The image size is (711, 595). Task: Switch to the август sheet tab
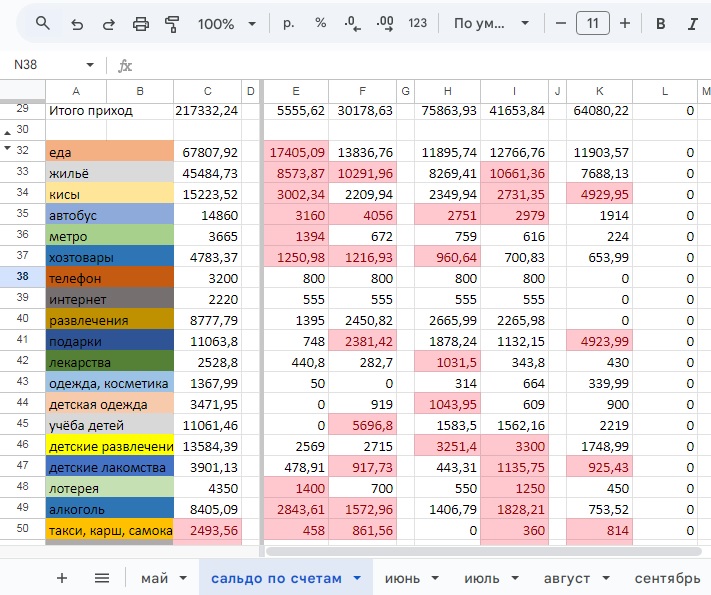coord(567,578)
